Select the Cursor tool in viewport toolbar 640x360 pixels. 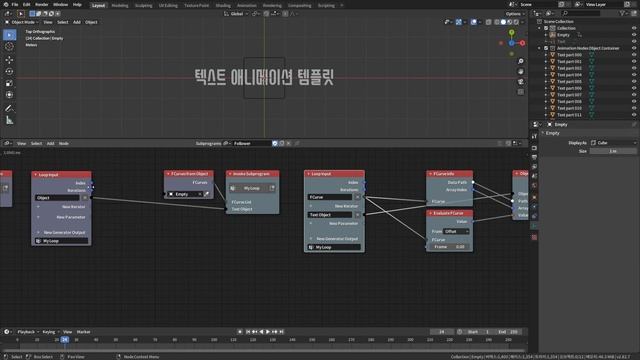coord(9,47)
